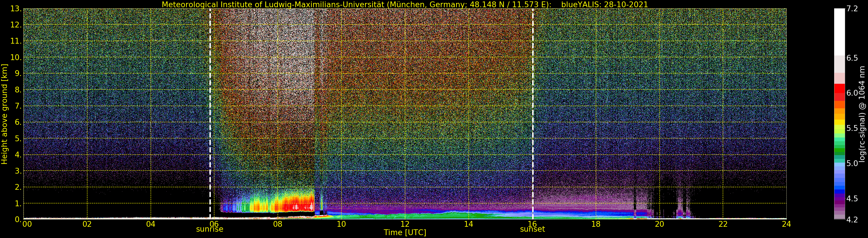Click the time axis tick label 02
Viewport: 868px width, 238px height.
coord(87,224)
